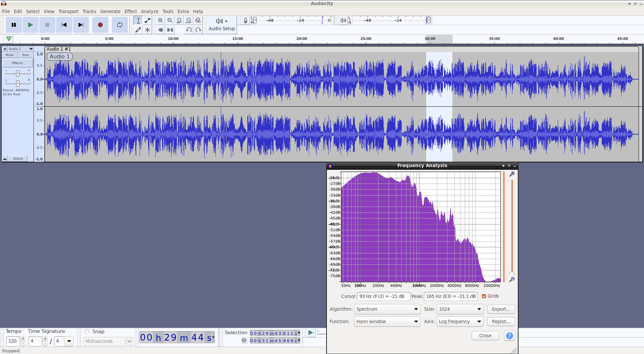
Task: Open the Milliseconds snap dropdown
Action: pos(108,341)
